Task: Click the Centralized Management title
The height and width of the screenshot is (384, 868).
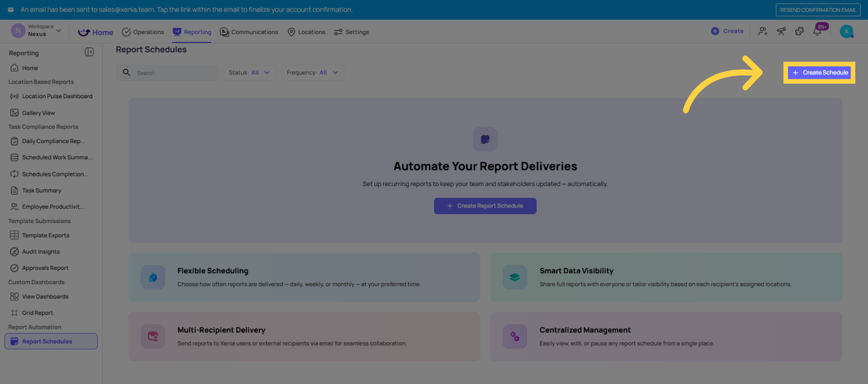Action: click(585, 330)
